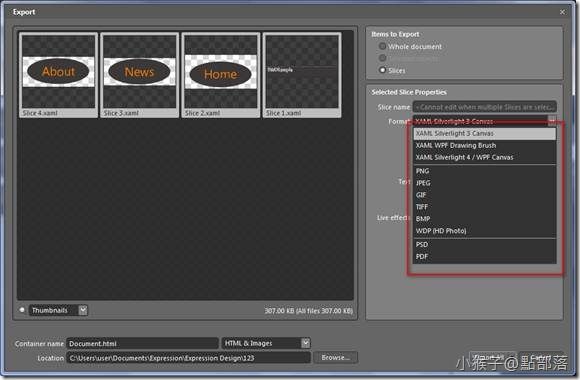
Task: Select the Whole document radio button
Action: pos(382,46)
